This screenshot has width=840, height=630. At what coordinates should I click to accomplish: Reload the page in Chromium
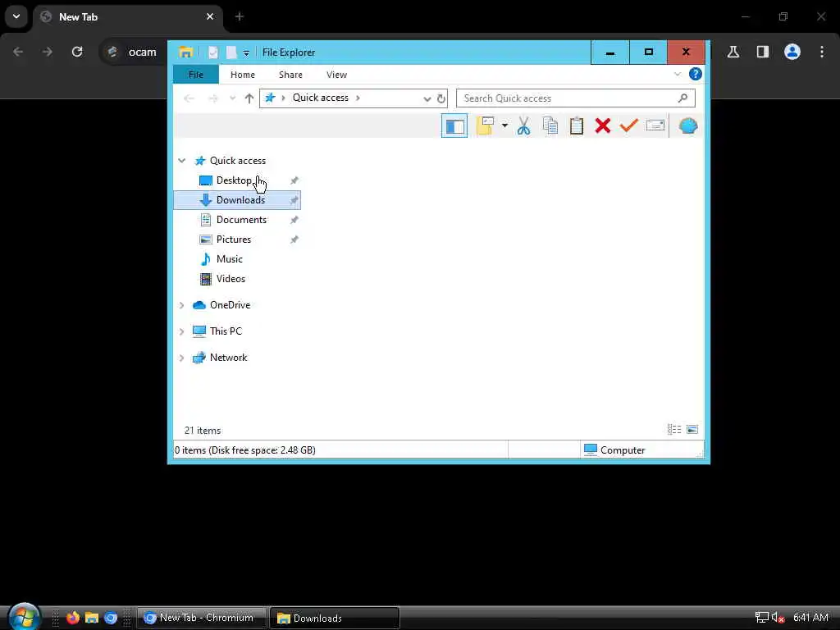[x=77, y=52]
